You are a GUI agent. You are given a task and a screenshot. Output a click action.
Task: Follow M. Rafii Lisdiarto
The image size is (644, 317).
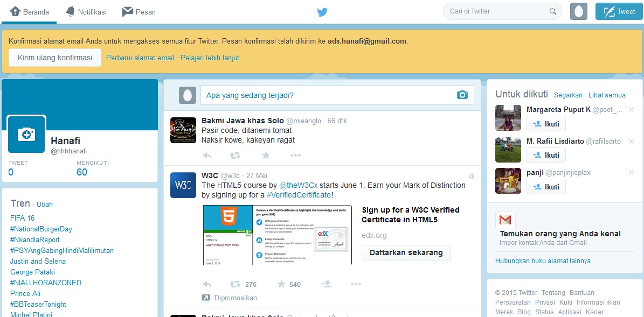546,155
